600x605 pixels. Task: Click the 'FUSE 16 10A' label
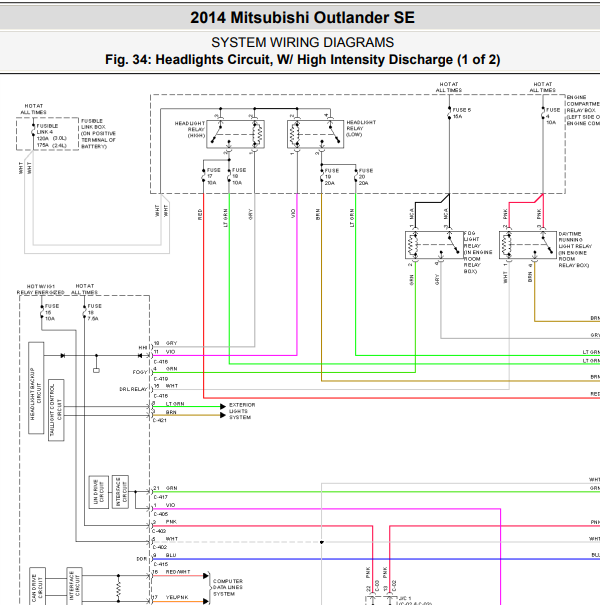coord(52,312)
